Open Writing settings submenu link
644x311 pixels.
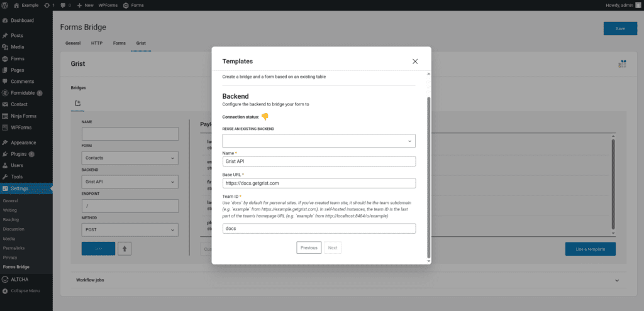pyautogui.click(x=10, y=210)
